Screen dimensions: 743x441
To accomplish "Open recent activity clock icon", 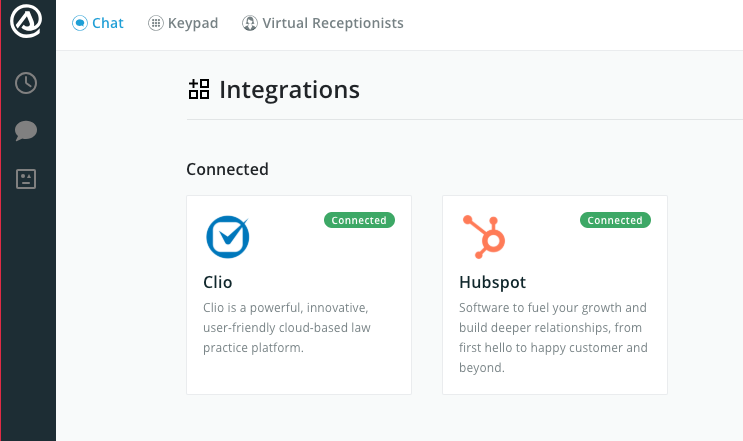I will (26, 83).
